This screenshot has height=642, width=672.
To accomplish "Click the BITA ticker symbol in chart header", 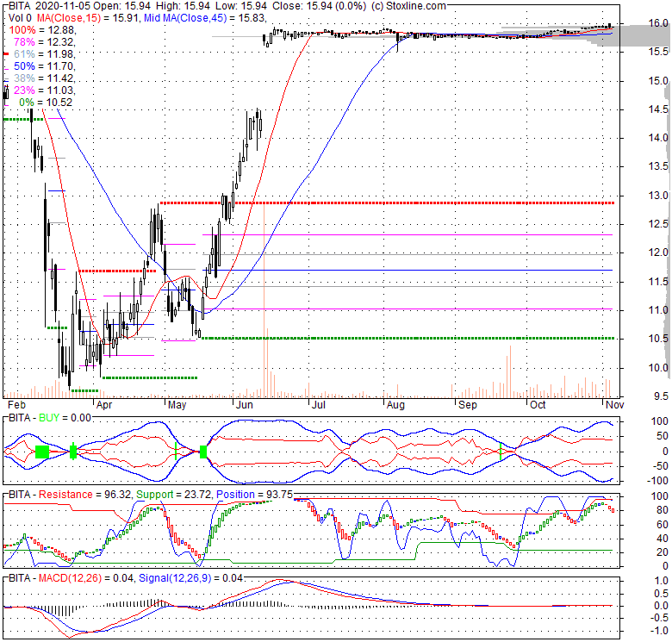I will click(19, 6).
